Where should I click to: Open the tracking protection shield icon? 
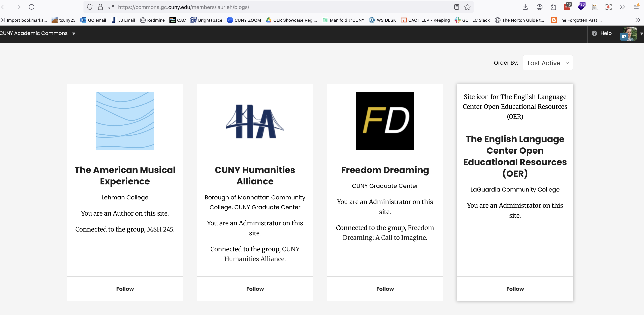coord(89,7)
